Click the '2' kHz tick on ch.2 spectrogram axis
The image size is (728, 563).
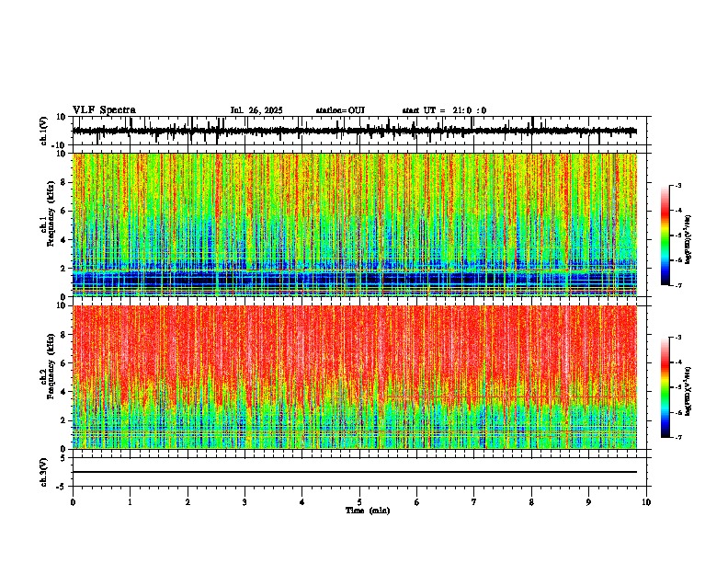tap(63, 420)
